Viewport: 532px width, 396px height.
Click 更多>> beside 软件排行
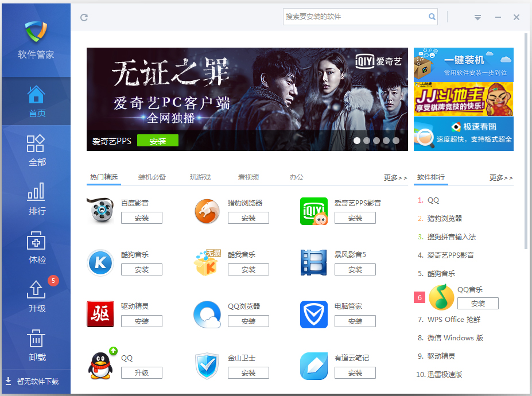click(x=501, y=178)
